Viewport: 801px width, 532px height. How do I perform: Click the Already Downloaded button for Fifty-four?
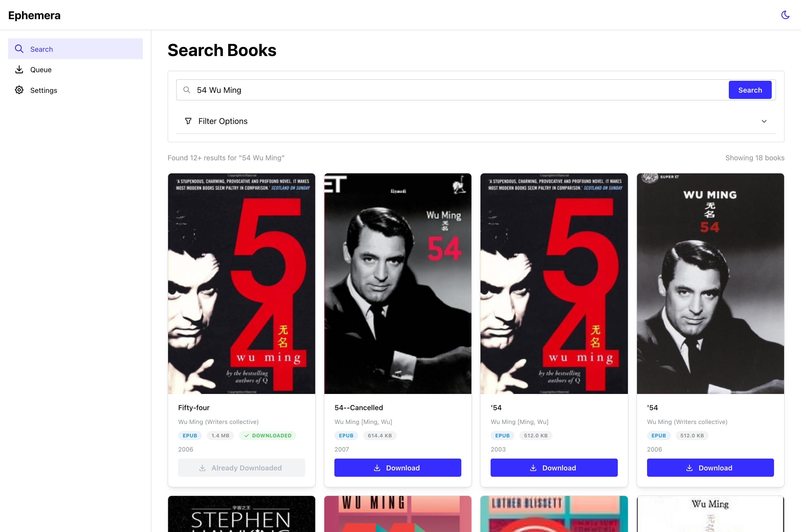(242, 468)
